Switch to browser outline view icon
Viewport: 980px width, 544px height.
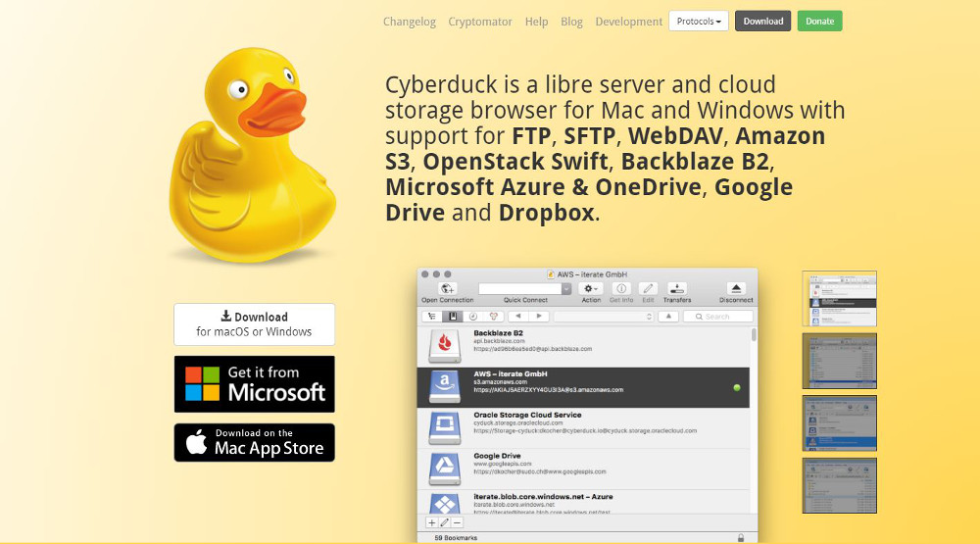432,317
